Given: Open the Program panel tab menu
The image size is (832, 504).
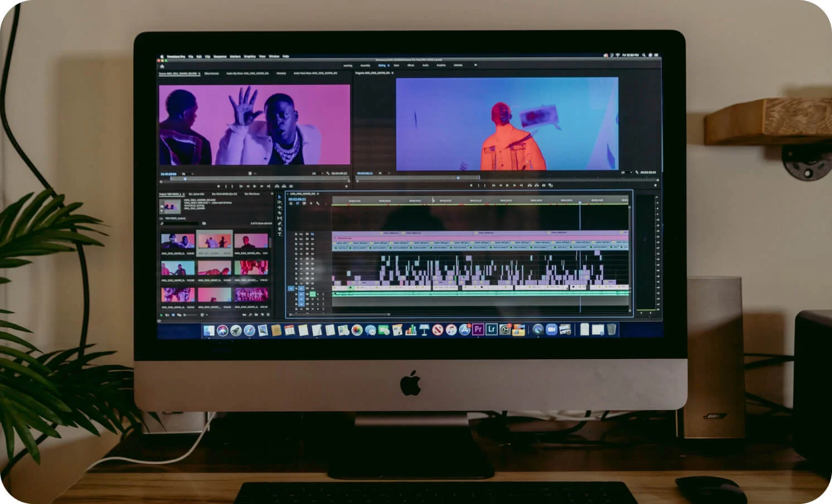Looking at the screenshot, I should (x=393, y=72).
